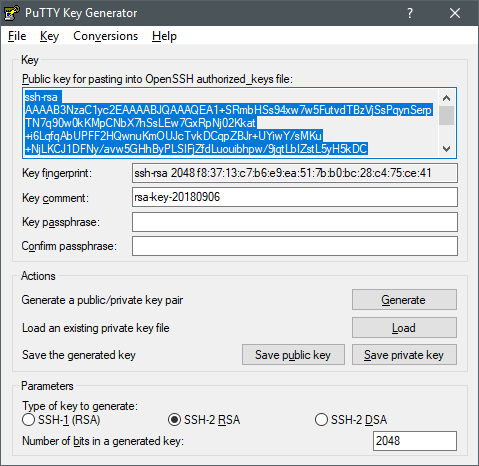
Task: Open the Help menu
Action: [164, 36]
